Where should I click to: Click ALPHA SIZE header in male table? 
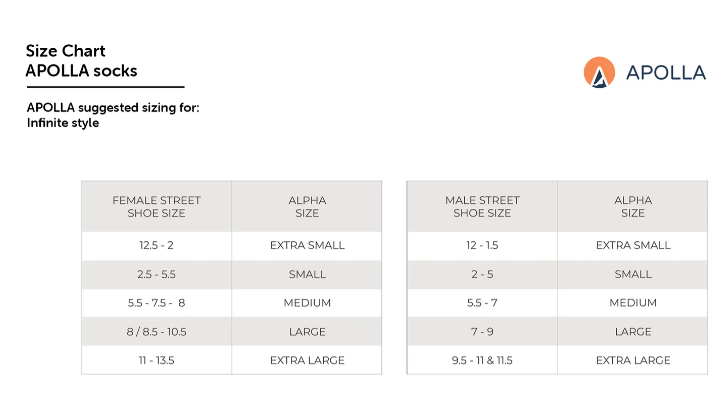(x=633, y=207)
